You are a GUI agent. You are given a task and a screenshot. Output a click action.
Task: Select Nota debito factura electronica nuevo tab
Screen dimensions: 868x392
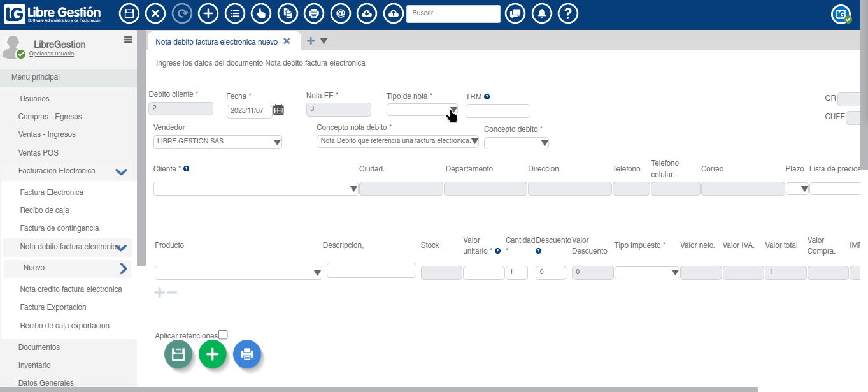(217, 41)
